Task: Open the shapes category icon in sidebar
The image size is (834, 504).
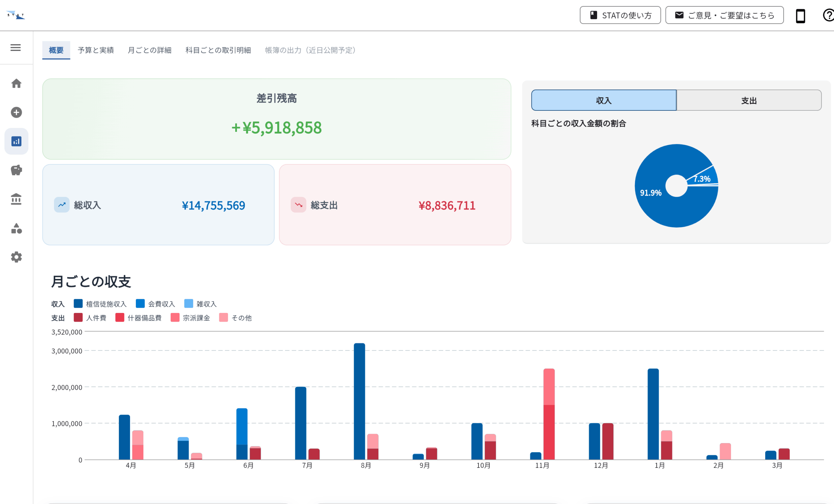Action: pyautogui.click(x=16, y=228)
